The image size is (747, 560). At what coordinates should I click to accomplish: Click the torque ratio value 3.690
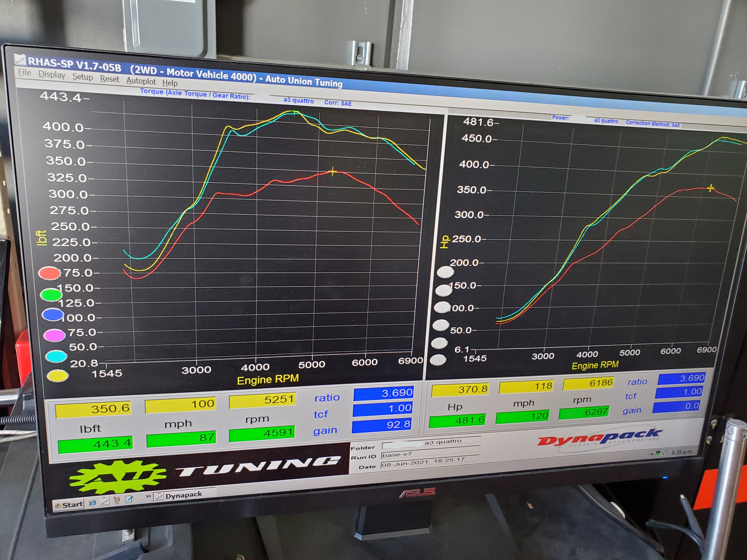click(383, 394)
